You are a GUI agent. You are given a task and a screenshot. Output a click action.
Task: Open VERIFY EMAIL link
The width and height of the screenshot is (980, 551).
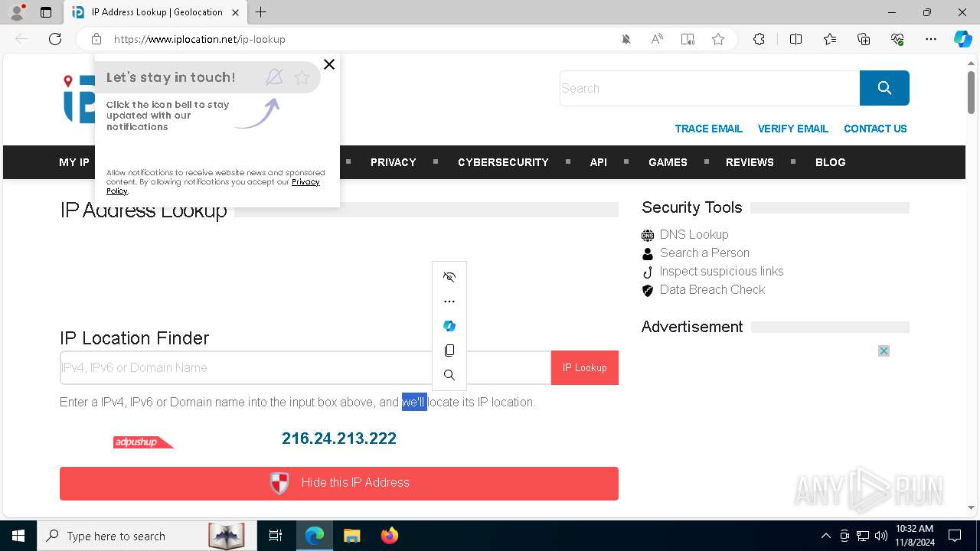tap(793, 129)
